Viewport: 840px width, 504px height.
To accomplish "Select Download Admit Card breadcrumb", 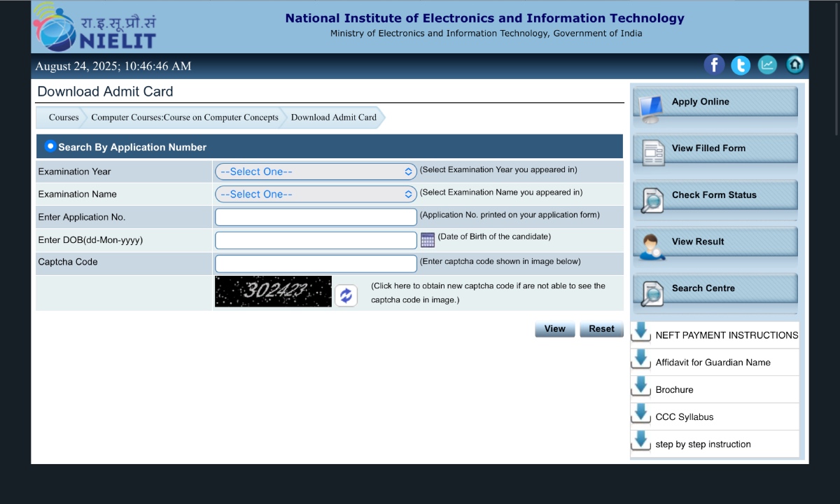I will point(334,118).
